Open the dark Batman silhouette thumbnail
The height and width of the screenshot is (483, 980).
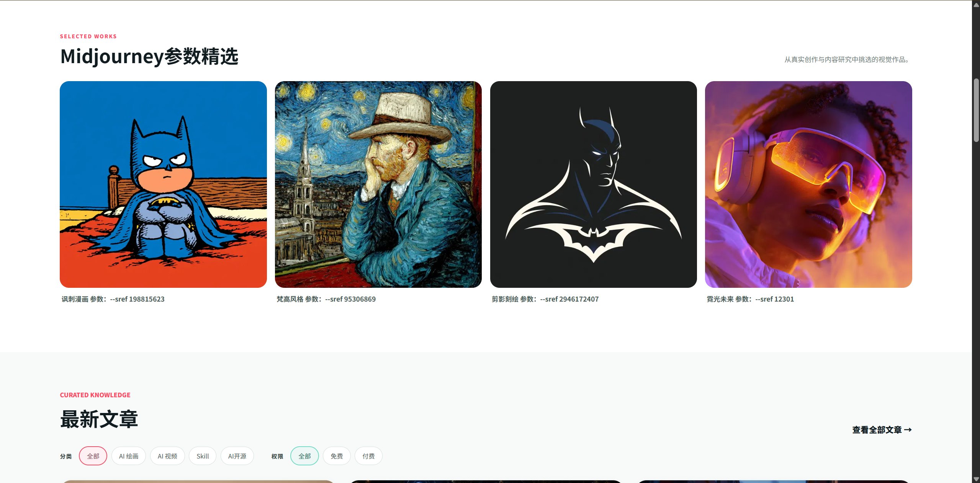(x=593, y=184)
